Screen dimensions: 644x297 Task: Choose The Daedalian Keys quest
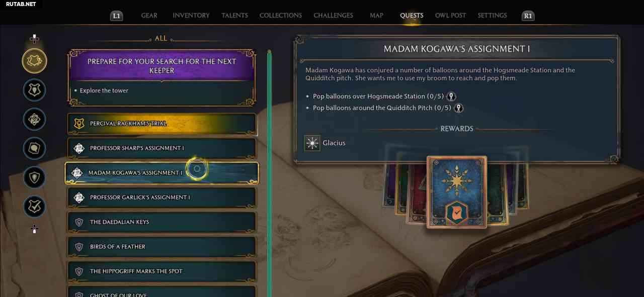click(x=162, y=222)
